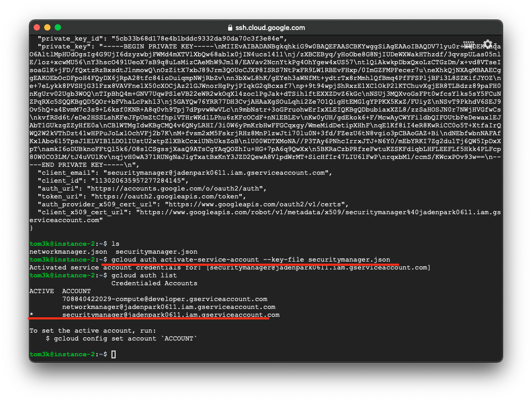Click the ACTIVE column header
Image resolution: width=532 pixels, height=401 pixels.
tap(42, 292)
